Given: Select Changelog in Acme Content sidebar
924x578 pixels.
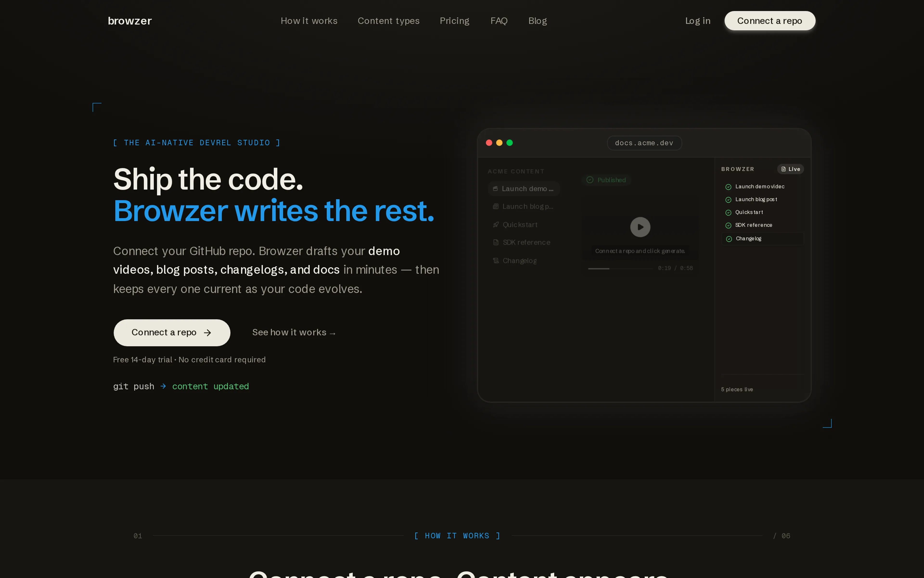Looking at the screenshot, I should click(523, 261).
